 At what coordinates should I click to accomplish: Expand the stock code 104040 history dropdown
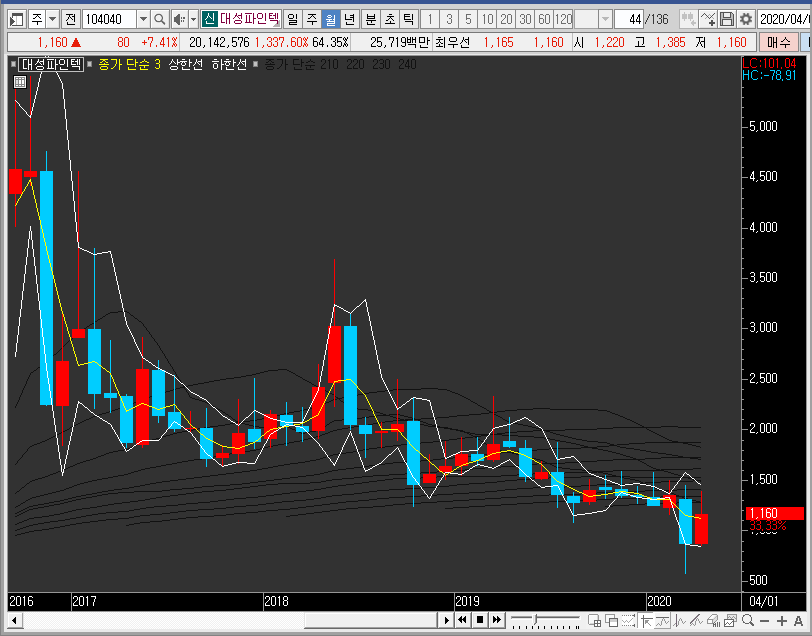pos(143,20)
